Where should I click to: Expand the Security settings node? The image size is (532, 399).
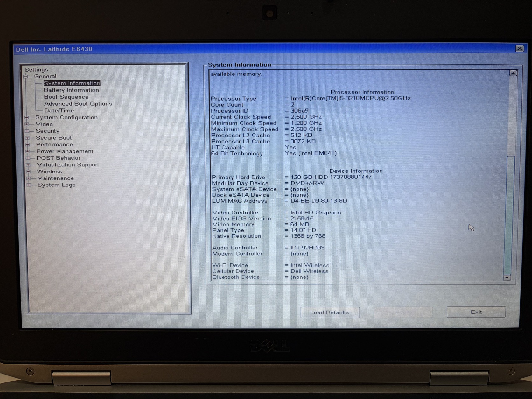coord(27,131)
